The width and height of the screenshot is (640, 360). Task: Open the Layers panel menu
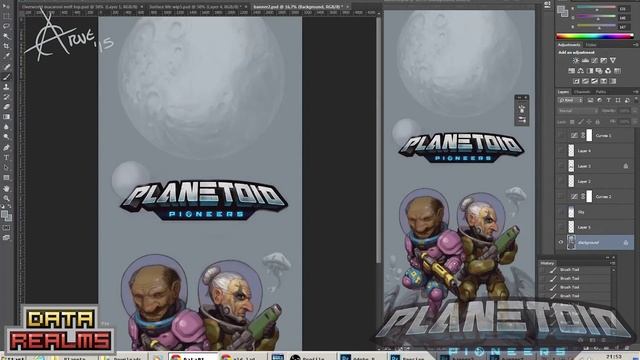click(635, 92)
